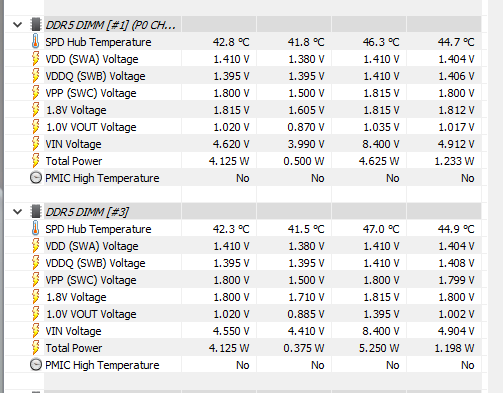The image size is (503, 393).
Task: Click lightning icon for DIMM #3 1.0V VOUT Voltage
Action: (x=35, y=314)
